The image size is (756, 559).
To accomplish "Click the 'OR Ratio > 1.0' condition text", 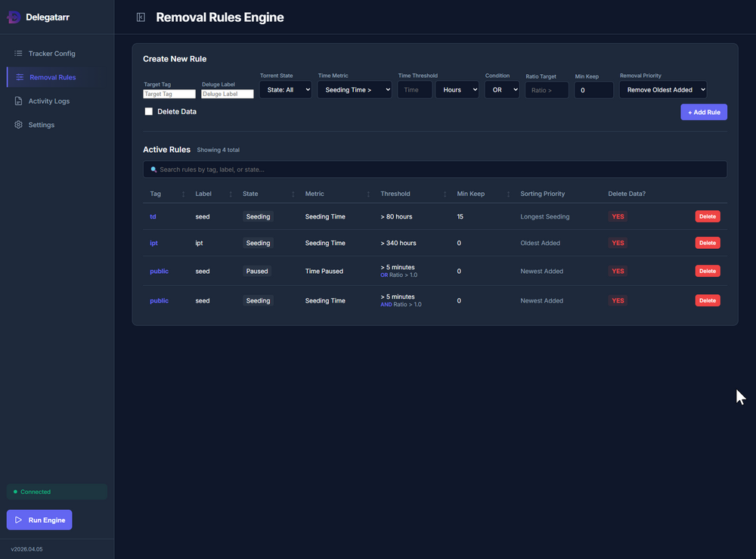I will (398, 275).
